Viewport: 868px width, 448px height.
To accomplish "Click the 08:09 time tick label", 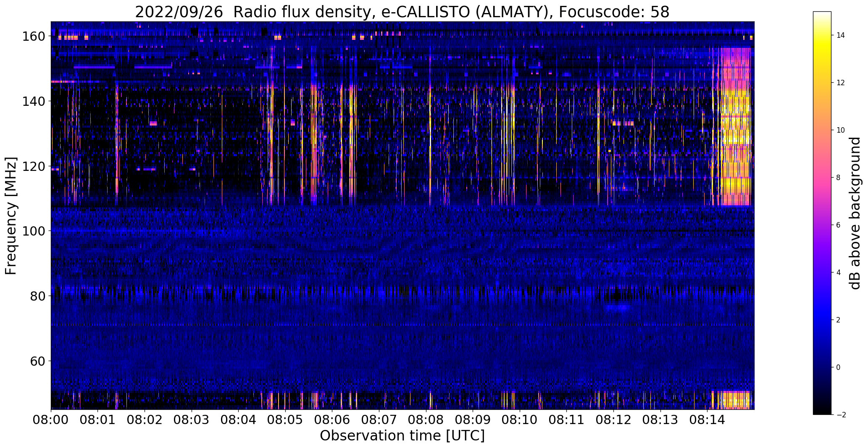I will pos(473,420).
